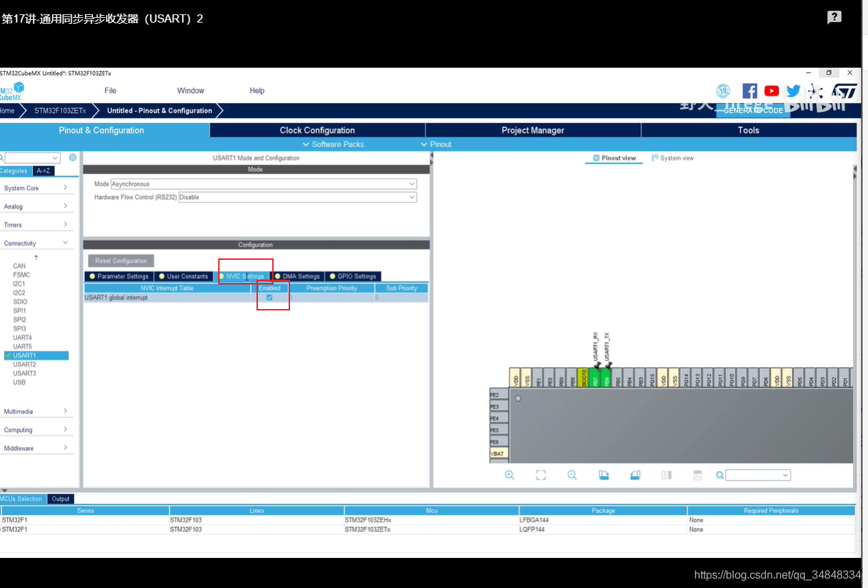Open the Mode Asynchronous dropdown
This screenshot has width=868, height=588.
[x=263, y=184]
